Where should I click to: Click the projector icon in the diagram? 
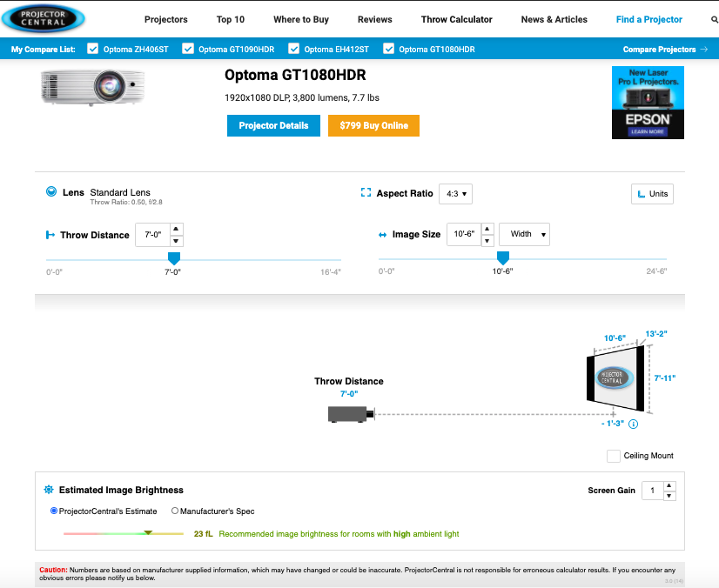click(x=352, y=414)
